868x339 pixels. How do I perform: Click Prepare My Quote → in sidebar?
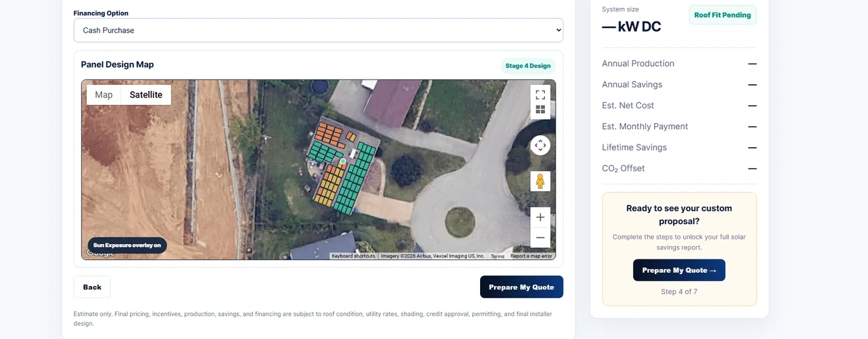click(x=679, y=270)
